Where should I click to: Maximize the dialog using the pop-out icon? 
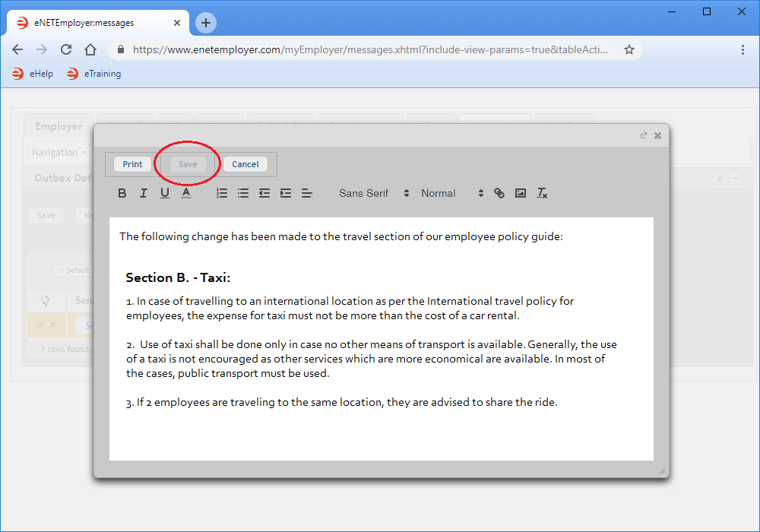point(644,135)
